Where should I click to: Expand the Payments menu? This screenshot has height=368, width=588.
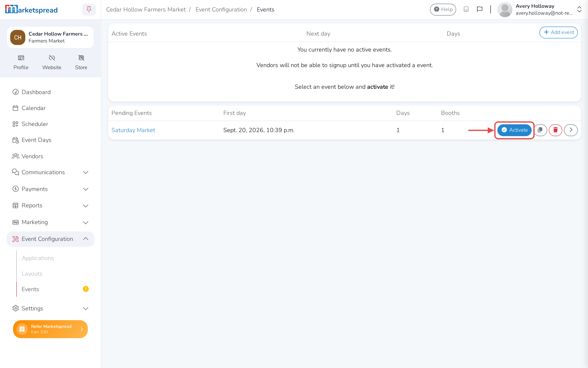click(50, 189)
